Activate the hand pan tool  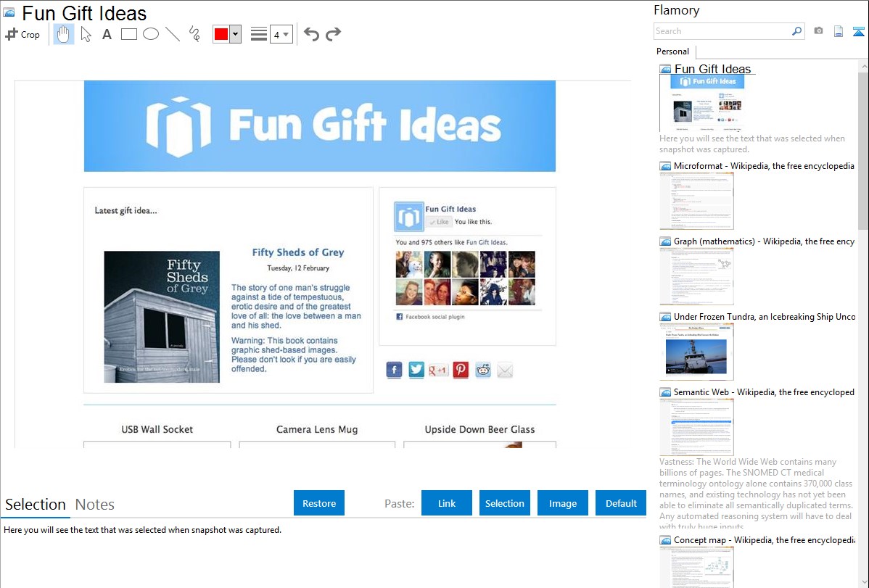(63, 34)
